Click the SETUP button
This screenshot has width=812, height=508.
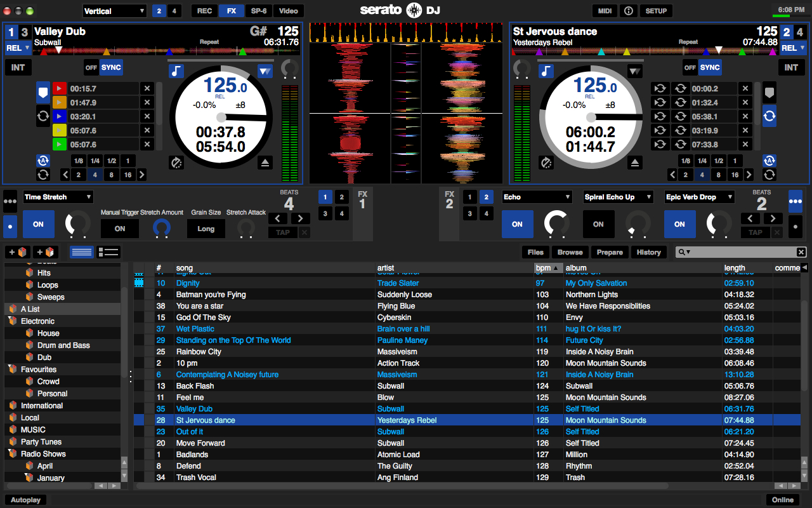tap(656, 11)
